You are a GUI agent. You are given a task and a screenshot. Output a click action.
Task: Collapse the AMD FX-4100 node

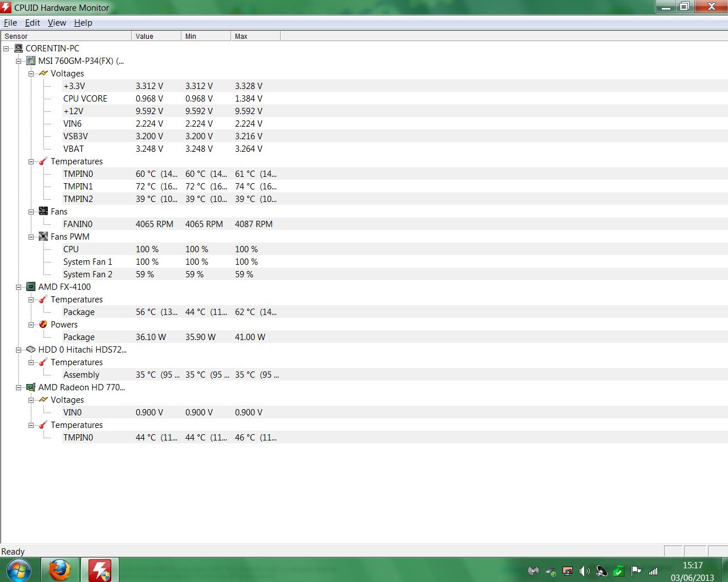19,287
